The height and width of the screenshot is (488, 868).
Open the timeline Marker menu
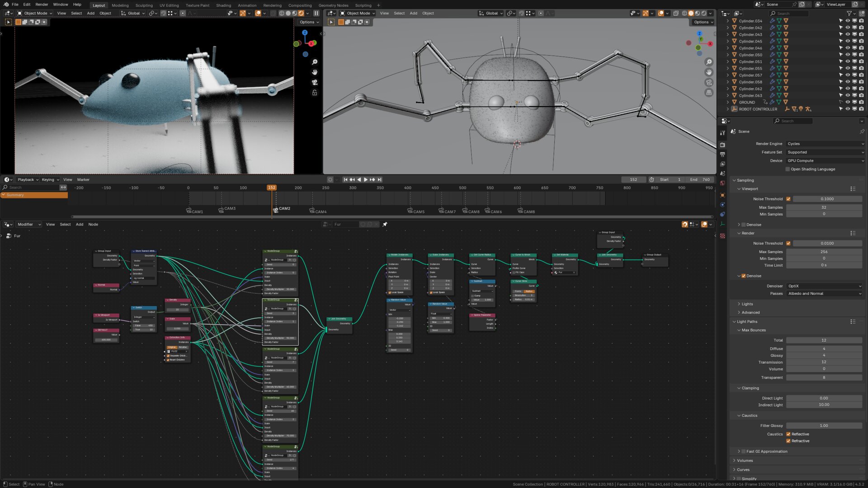83,179
